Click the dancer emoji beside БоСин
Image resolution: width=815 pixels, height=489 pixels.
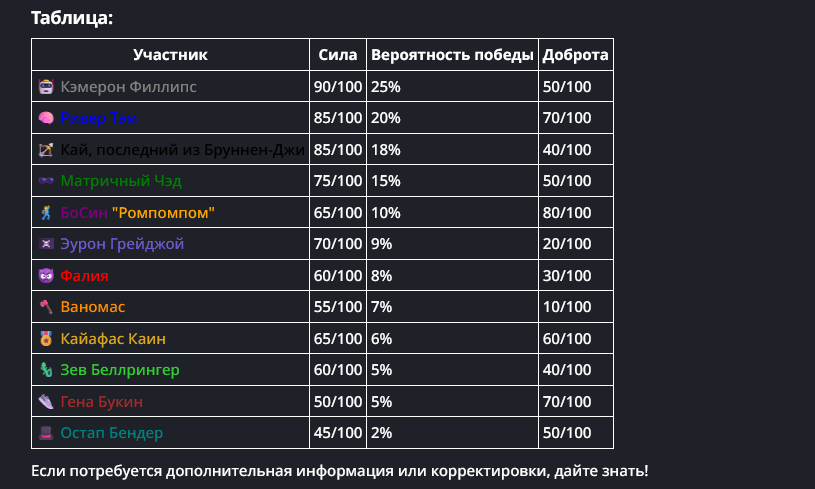(46, 214)
